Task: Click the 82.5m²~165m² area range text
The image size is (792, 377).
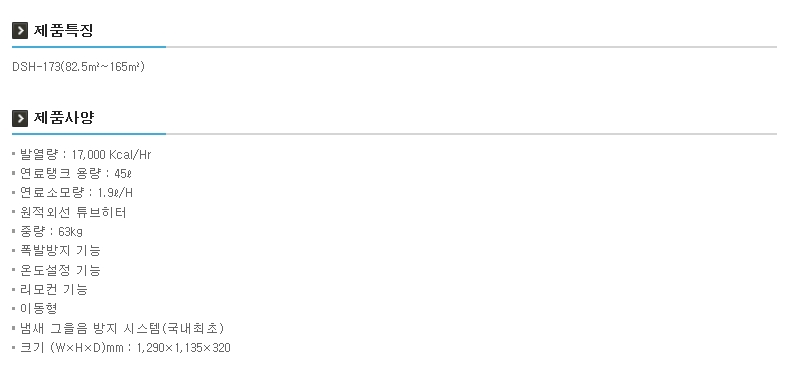Action: point(103,67)
